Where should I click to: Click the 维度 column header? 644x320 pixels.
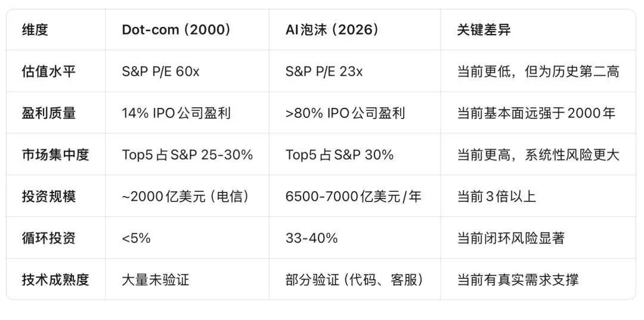click(35, 30)
